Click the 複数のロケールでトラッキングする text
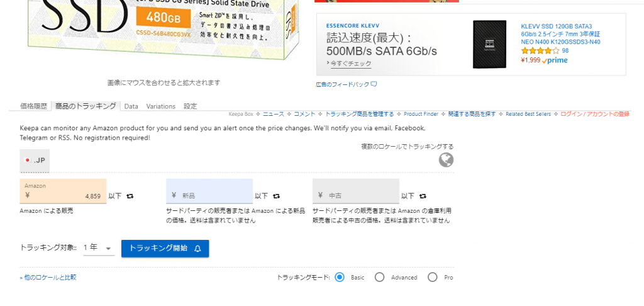Screen dimensions: 644x306 (408, 147)
